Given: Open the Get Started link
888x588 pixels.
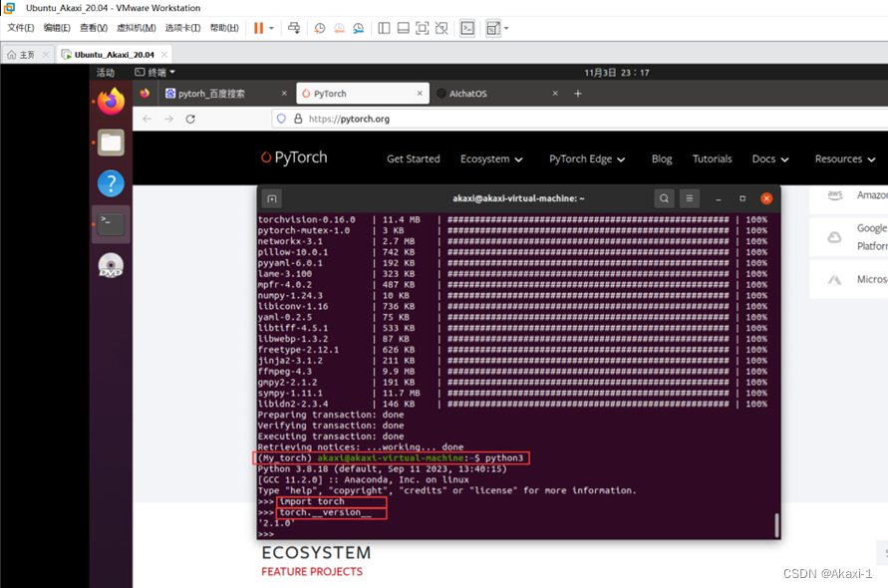Looking at the screenshot, I should (414, 159).
